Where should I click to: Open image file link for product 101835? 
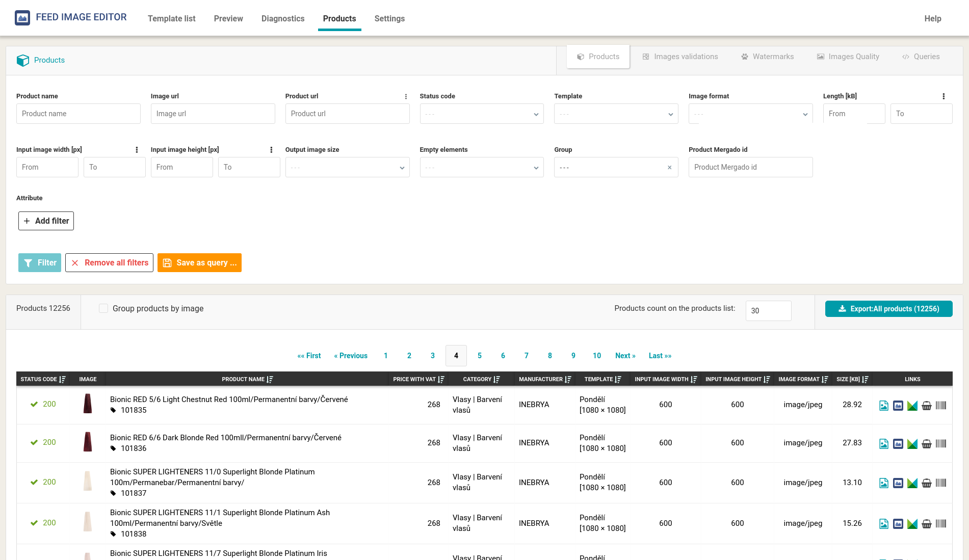coord(884,406)
